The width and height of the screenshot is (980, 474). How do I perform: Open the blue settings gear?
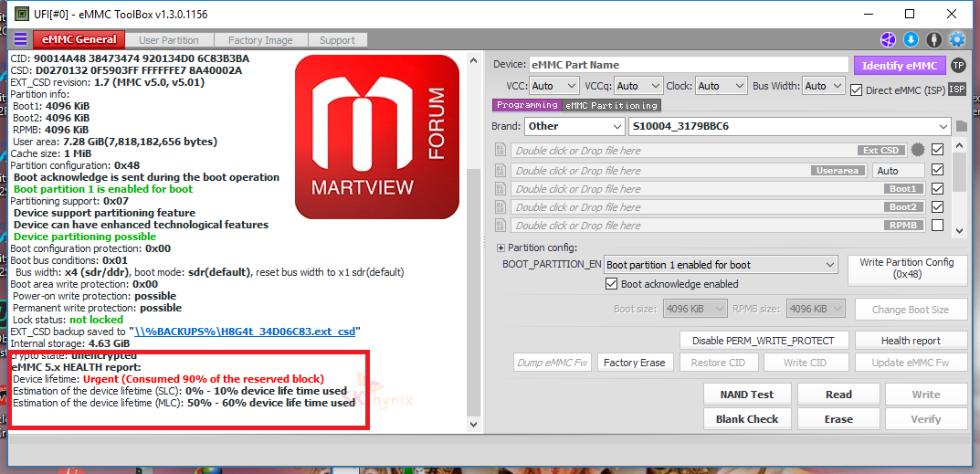957,39
